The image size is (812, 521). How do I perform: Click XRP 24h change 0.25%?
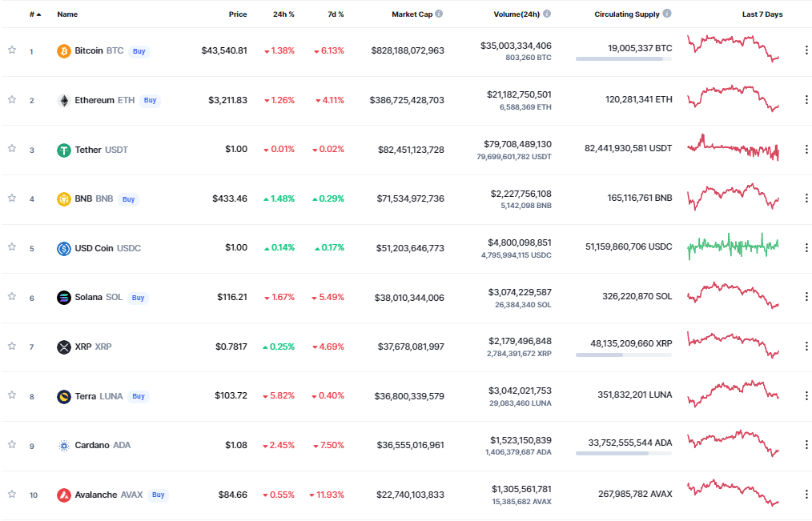(279, 347)
